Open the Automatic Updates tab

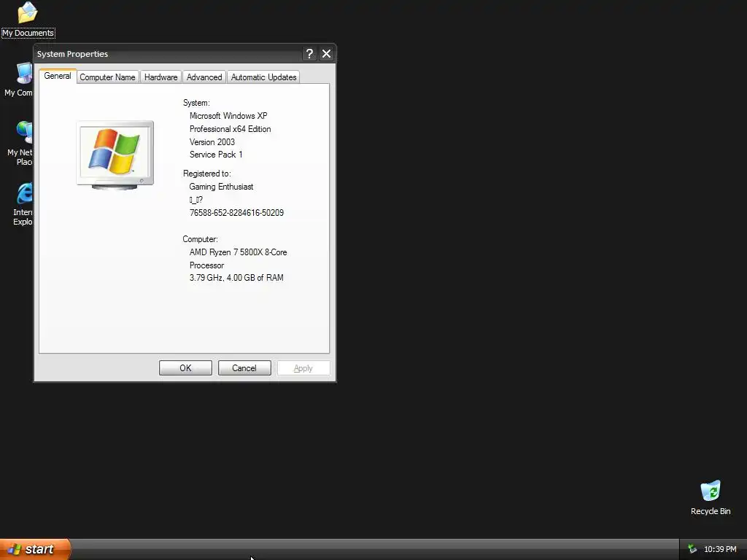click(264, 77)
